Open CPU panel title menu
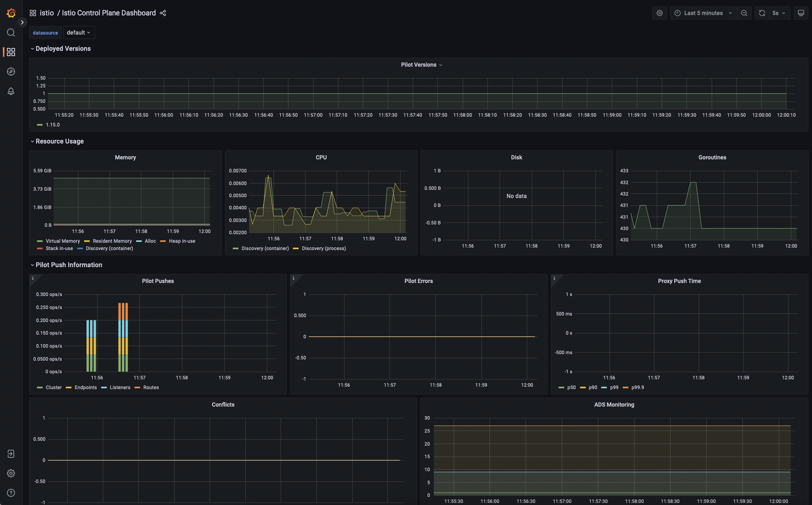Screen dimensions: 812x505 coord(321,157)
